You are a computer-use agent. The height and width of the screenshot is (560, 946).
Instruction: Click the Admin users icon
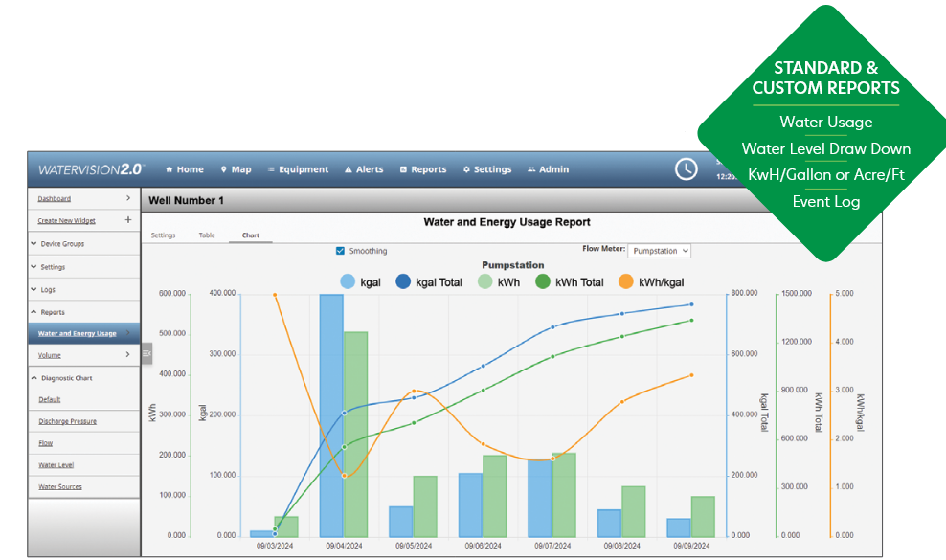point(531,170)
